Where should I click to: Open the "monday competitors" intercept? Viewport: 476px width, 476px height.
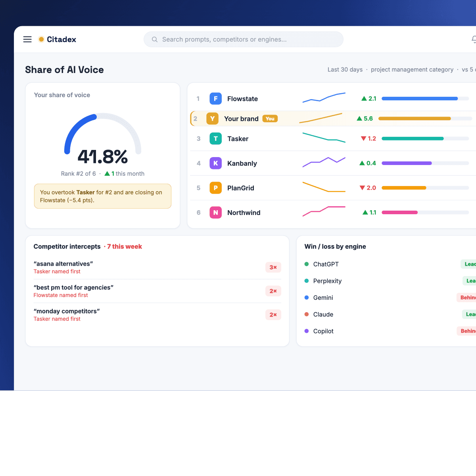(157, 315)
